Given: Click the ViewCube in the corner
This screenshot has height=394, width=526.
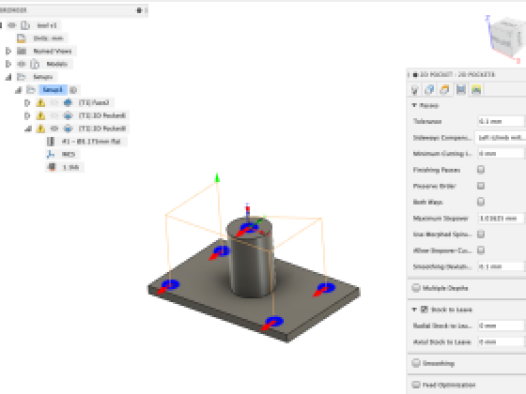Looking at the screenshot, I should (x=506, y=38).
